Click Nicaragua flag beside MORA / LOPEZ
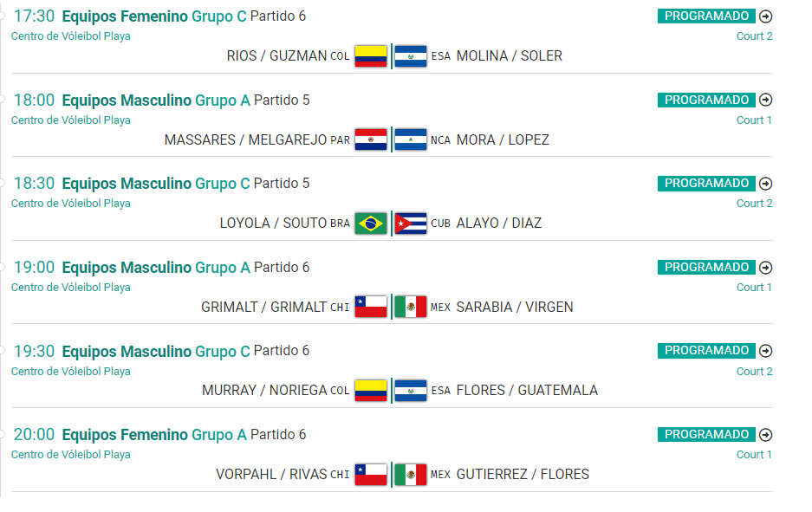 tap(411, 139)
